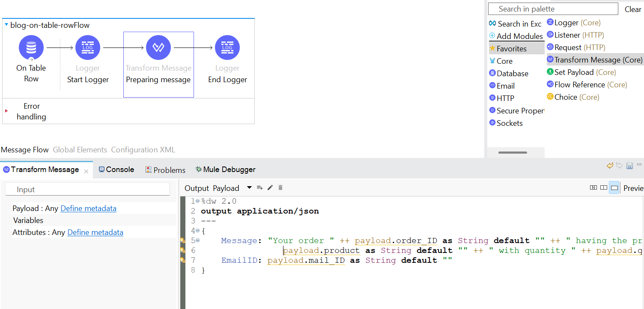The image size is (644, 309).
Task: Open the Output Payload dropdown arrow
Action: point(249,188)
